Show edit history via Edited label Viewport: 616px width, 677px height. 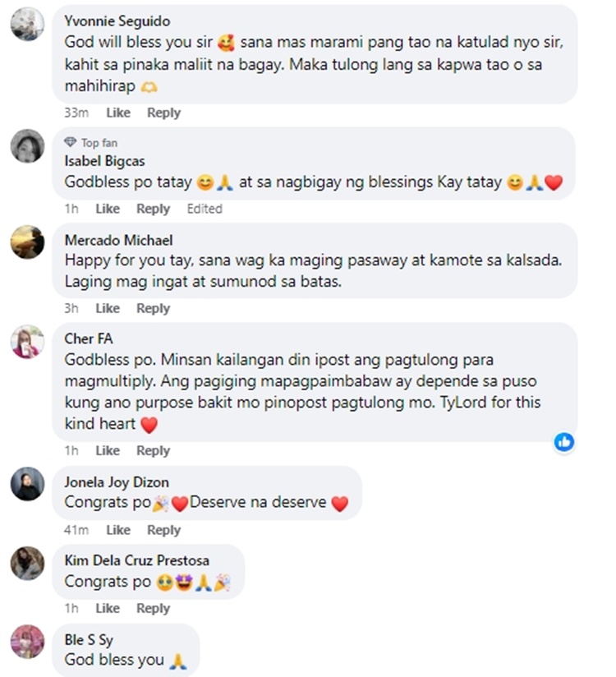(205, 209)
